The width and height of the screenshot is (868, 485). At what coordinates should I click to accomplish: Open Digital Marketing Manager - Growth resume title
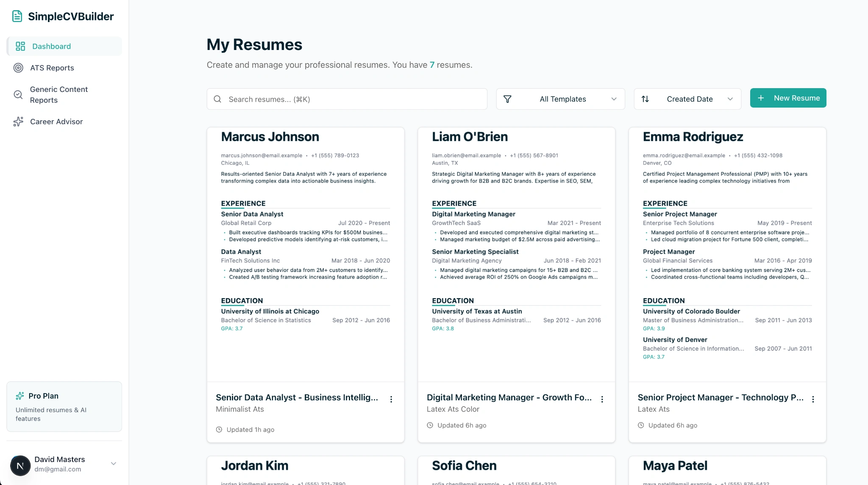pos(509,397)
